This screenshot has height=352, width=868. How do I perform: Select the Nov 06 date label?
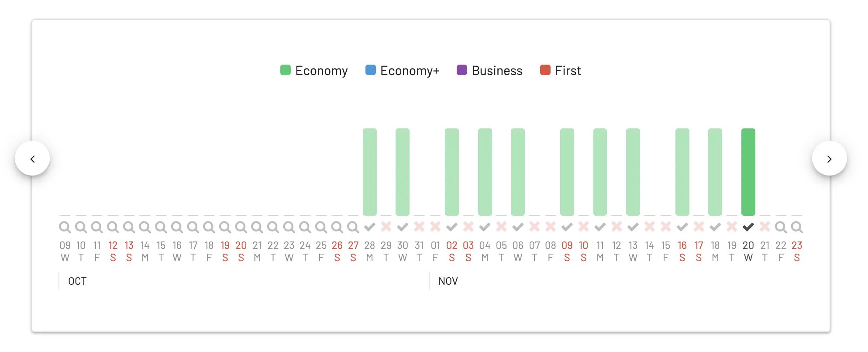pos(518,251)
